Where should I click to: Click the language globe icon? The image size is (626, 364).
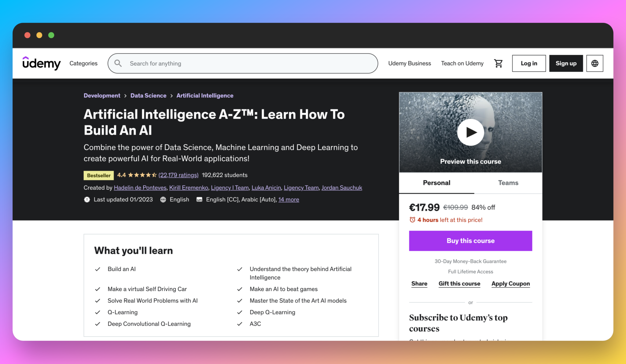coord(595,63)
